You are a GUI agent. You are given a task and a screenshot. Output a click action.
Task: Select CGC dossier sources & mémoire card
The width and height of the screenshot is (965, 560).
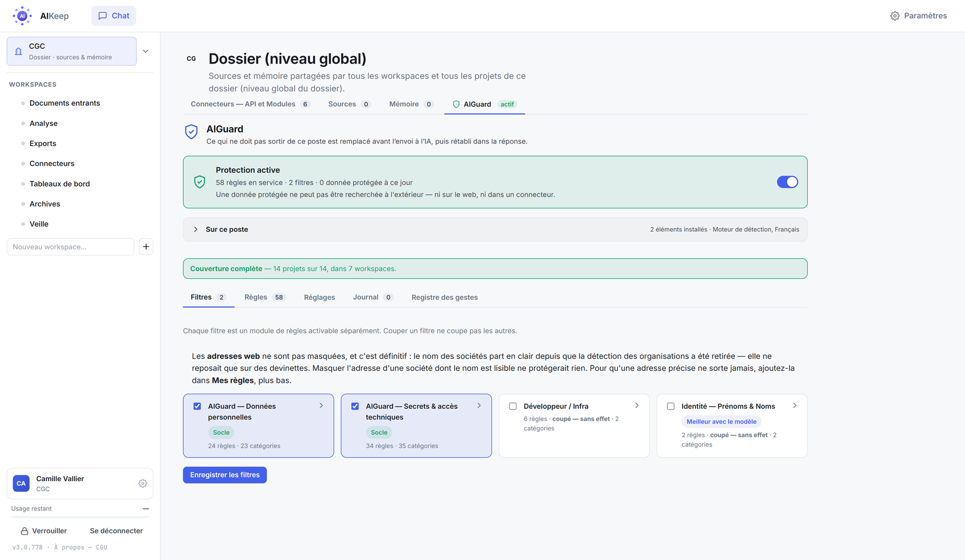point(72,52)
